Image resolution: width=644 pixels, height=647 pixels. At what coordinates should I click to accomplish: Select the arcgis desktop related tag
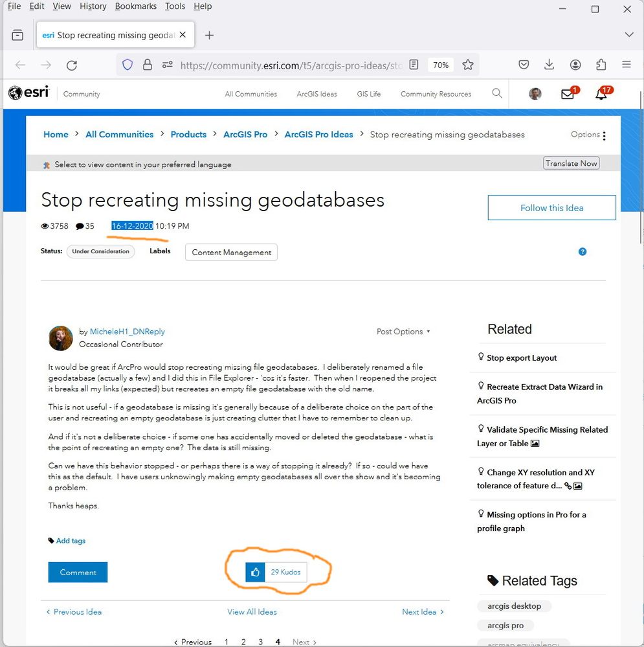pyautogui.click(x=514, y=606)
